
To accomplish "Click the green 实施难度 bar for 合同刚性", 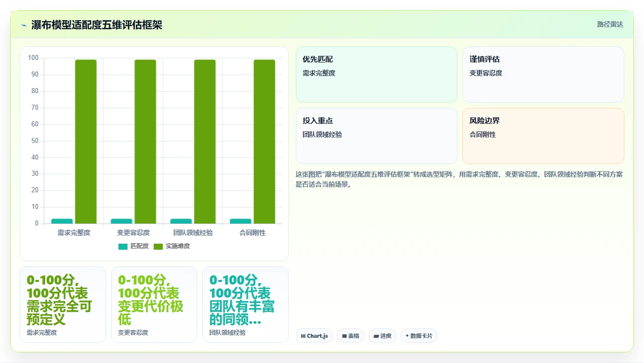I will 264,141.
